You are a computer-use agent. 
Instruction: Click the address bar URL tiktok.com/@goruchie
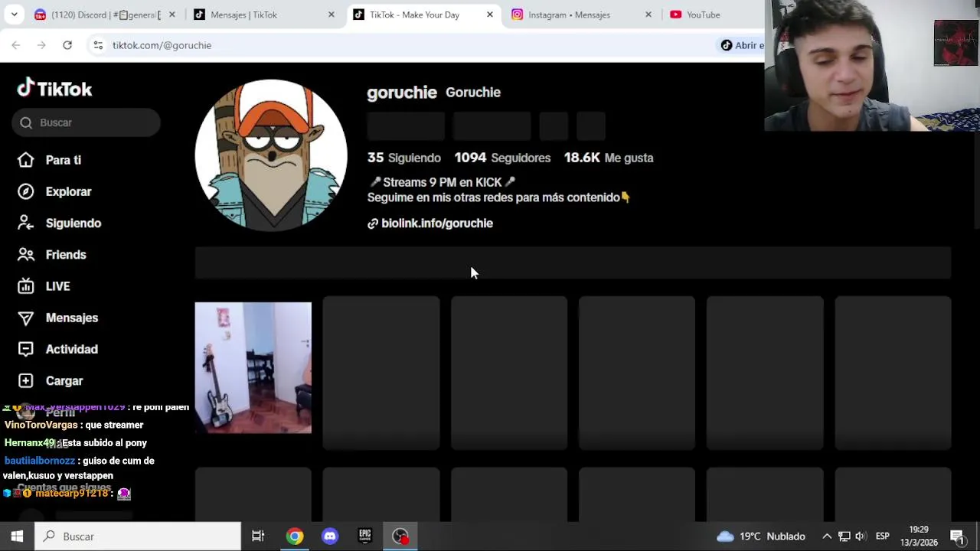[x=162, y=45]
